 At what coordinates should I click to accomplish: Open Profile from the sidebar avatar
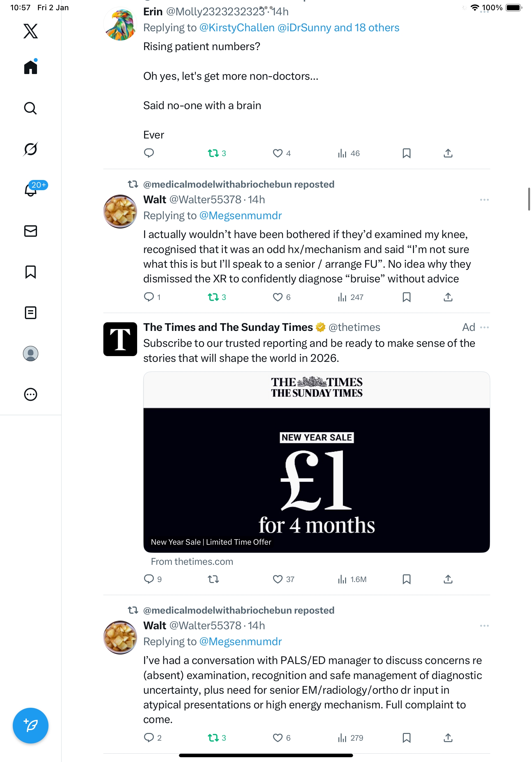point(31,354)
